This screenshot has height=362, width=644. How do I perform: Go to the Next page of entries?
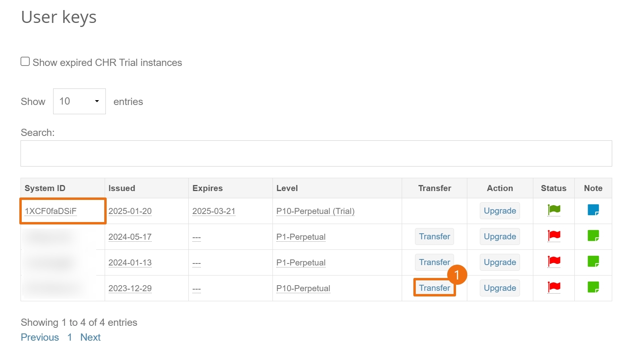click(90, 337)
